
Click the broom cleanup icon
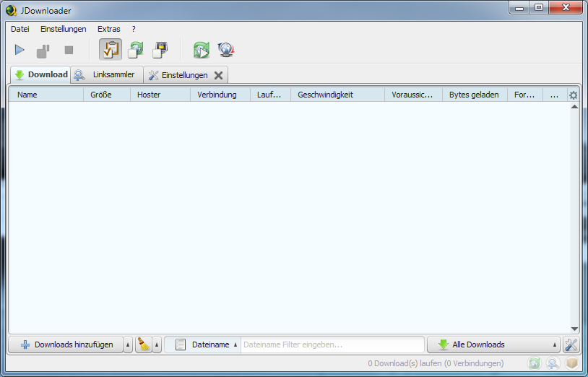143,344
